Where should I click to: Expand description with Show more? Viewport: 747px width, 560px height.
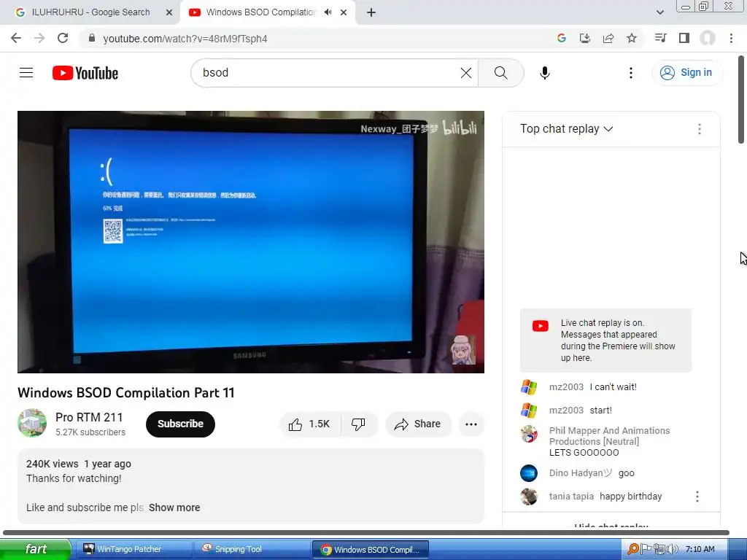click(174, 507)
